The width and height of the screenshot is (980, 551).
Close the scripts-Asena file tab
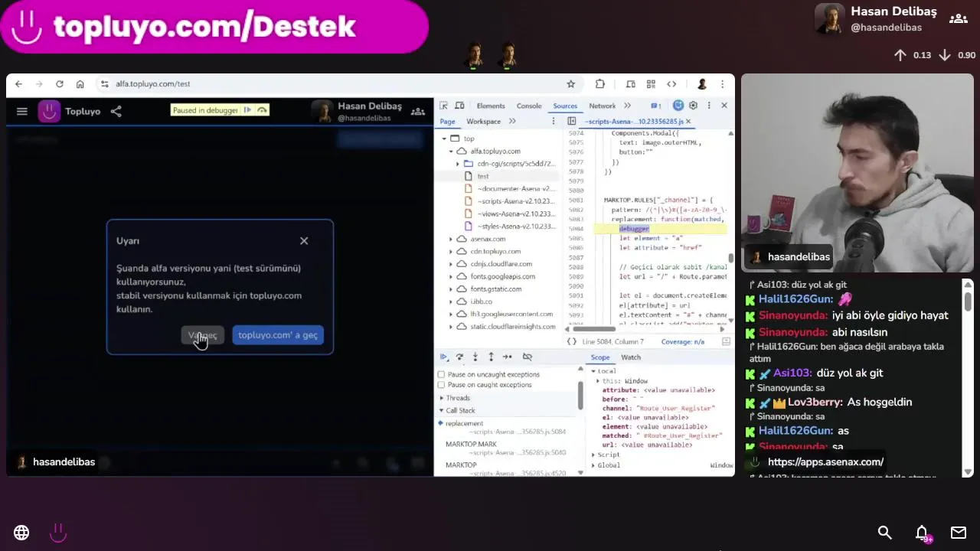click(x=688, y=122)
